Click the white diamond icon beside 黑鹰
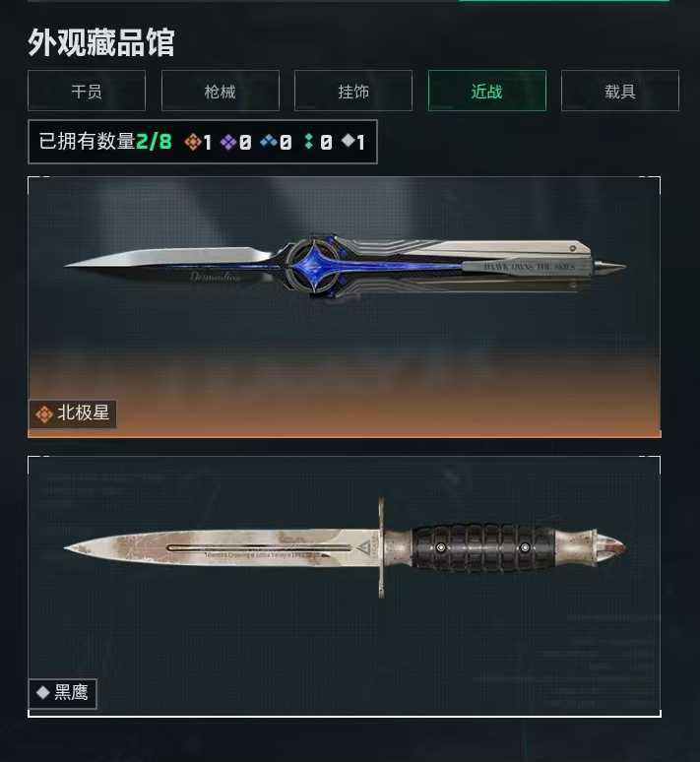The height and width of the screenshot is (762, 700). (42, 692)
